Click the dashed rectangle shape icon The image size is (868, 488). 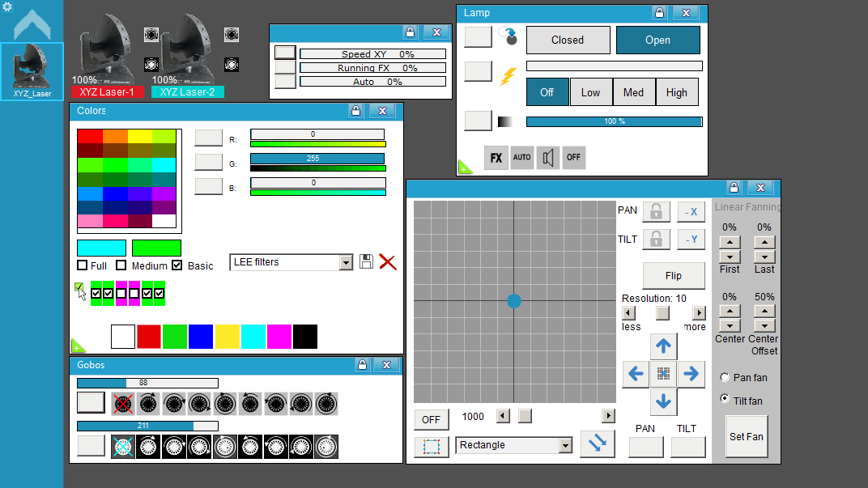point(432,446)
